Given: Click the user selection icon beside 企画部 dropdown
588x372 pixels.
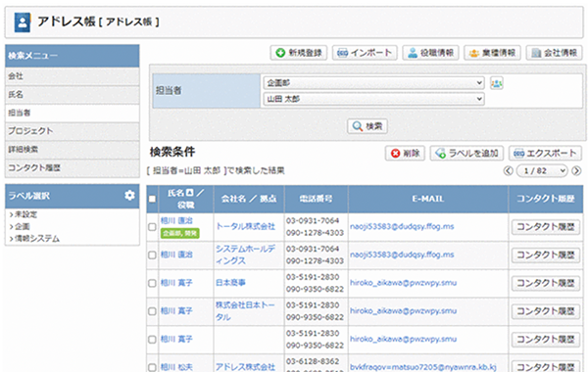Looking at the screenshot, I should [497, 83].
